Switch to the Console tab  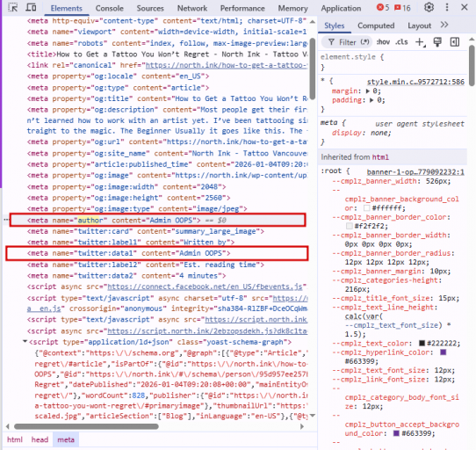tap(109, 8)
